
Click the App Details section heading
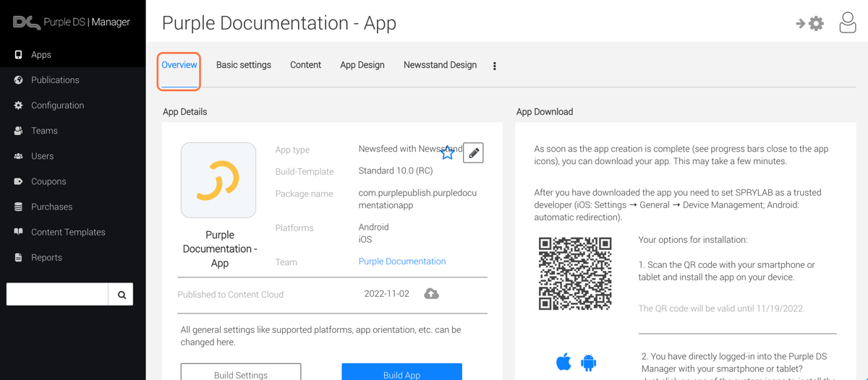tap(185, 112)
